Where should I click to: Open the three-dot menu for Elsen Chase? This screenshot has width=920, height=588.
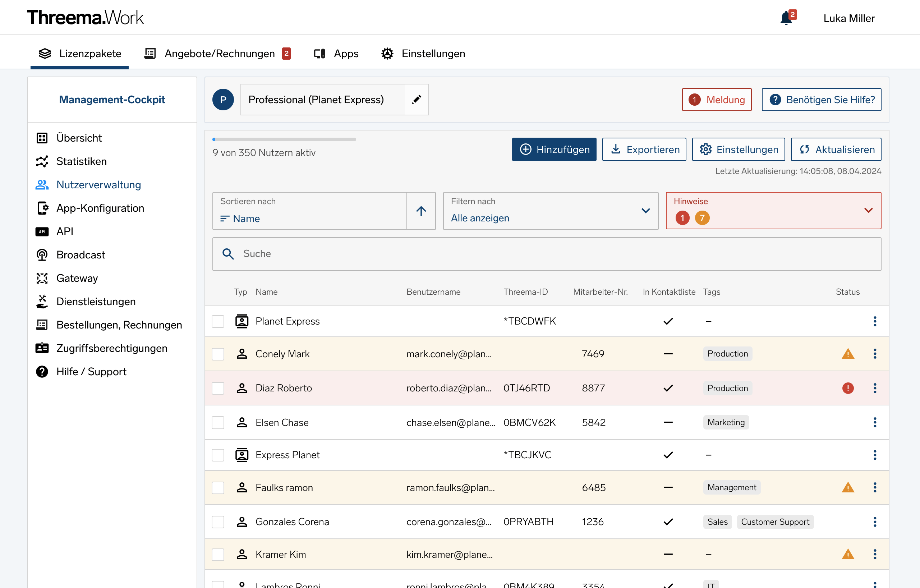(x=875, y=423)
